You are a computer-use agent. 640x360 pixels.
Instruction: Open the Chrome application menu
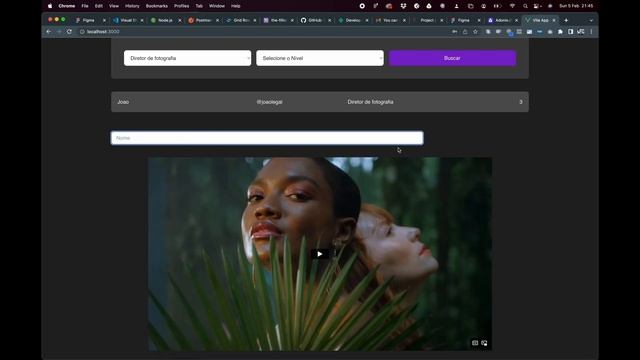(x=67, y=6)
